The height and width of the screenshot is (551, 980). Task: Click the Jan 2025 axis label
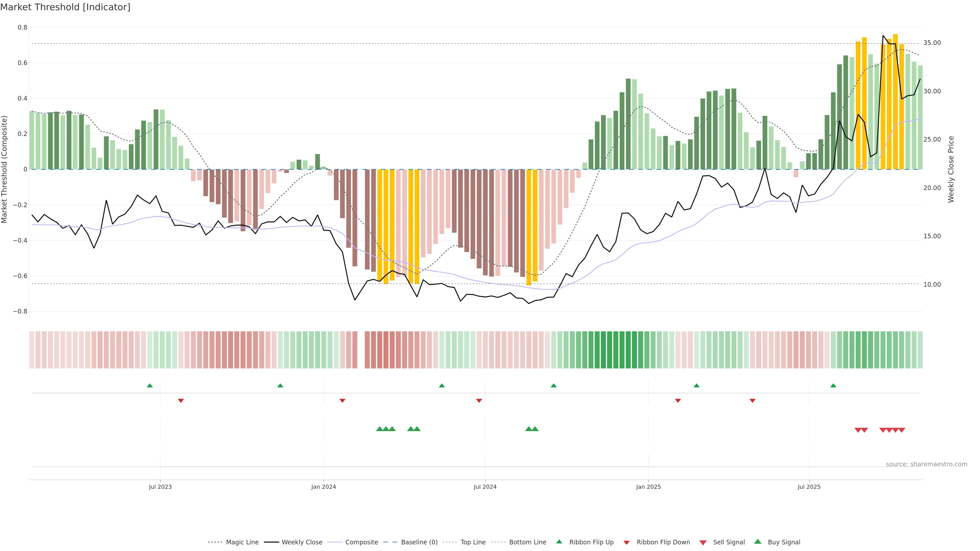pos(648,487)
